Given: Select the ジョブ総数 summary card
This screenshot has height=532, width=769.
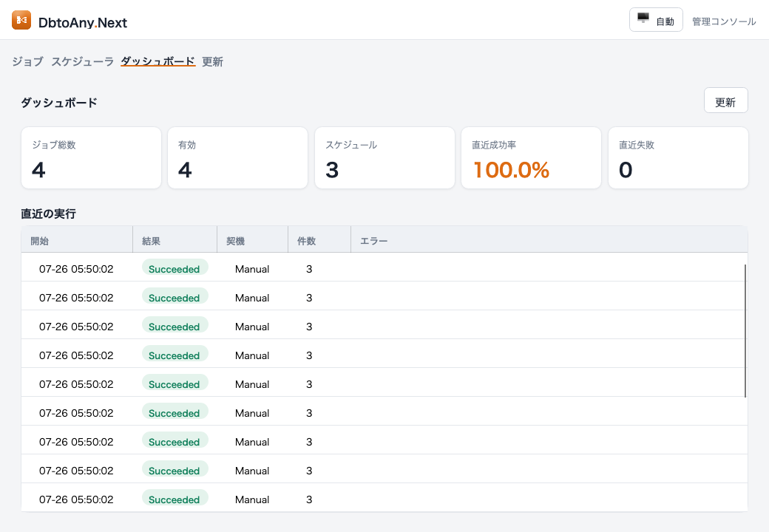Looking at the screenshot, I should pyautogui.click(x=91, y=157).
